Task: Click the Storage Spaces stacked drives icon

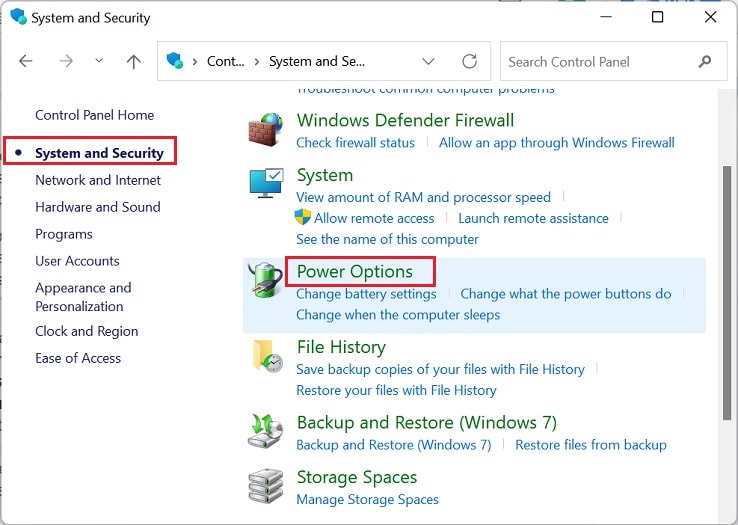Action: click(265, 486)
